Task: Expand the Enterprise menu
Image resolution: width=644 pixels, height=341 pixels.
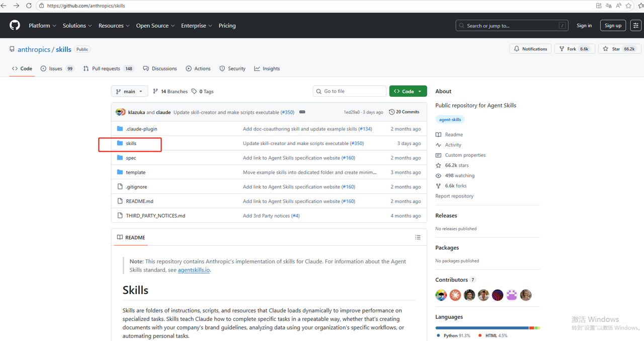Action: coord(197,26)
